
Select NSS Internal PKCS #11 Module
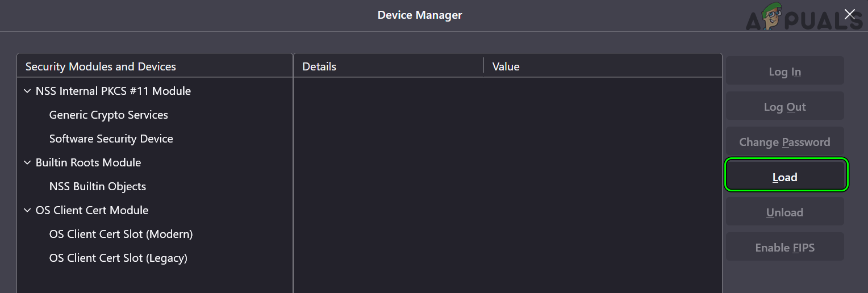[x=113, y=91]
